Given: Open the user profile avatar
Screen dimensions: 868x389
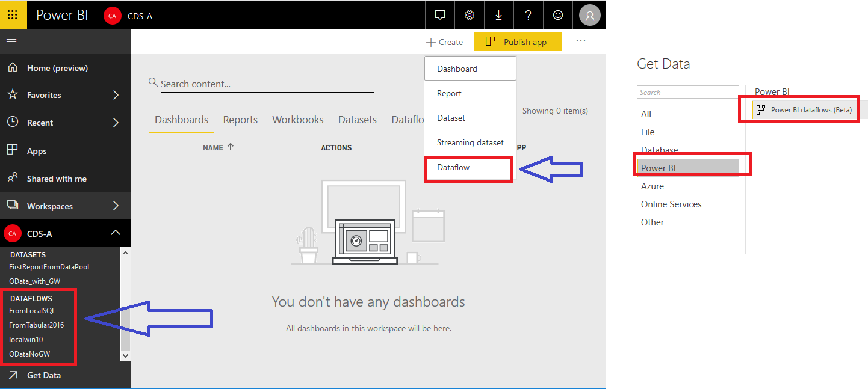Looking at the screenshot, I should pos(589,15).
